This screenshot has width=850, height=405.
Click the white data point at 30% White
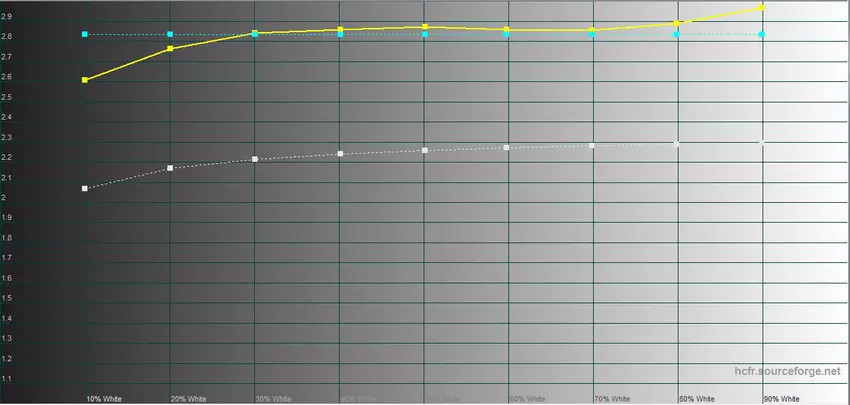(255, 159)
